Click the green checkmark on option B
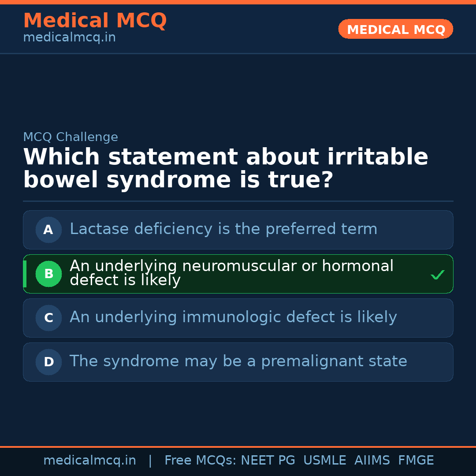Viewport: 476px width, 476px height. [x=437, y=275]
